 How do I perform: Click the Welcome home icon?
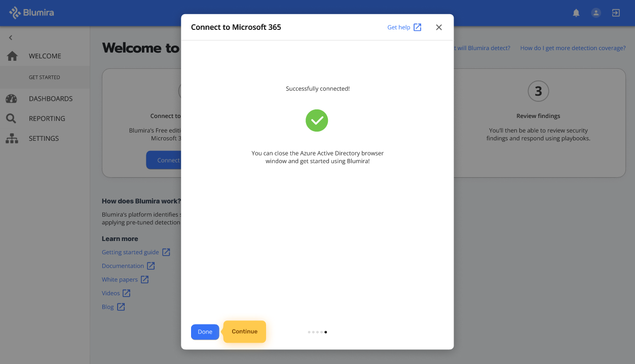(x=12, y=56)
